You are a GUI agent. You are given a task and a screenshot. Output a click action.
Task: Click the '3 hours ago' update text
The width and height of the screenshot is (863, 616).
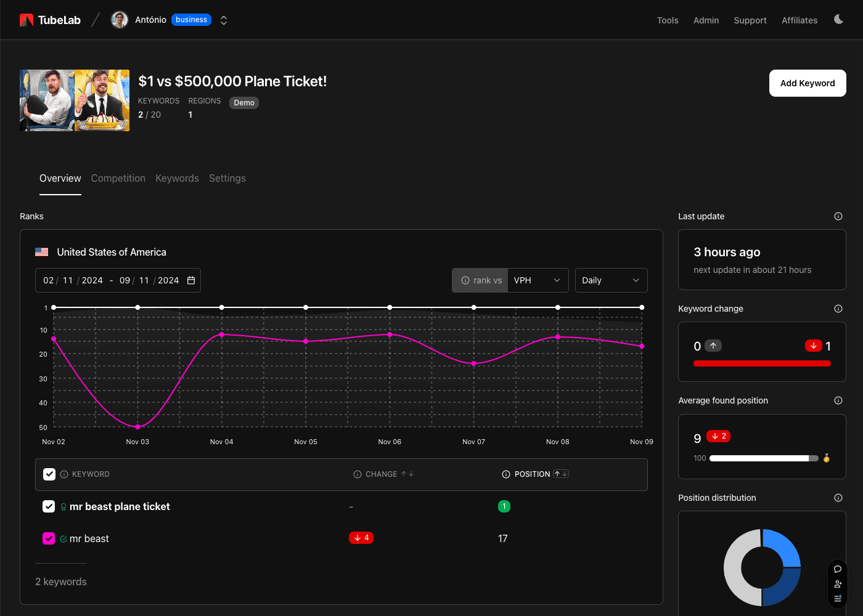click(727, 252)
